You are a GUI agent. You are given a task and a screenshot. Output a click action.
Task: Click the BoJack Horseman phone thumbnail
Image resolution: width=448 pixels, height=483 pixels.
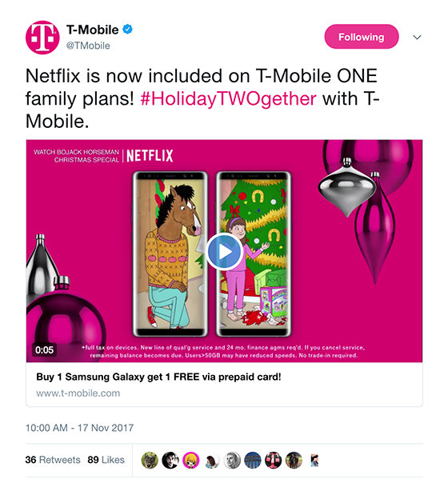170,253
